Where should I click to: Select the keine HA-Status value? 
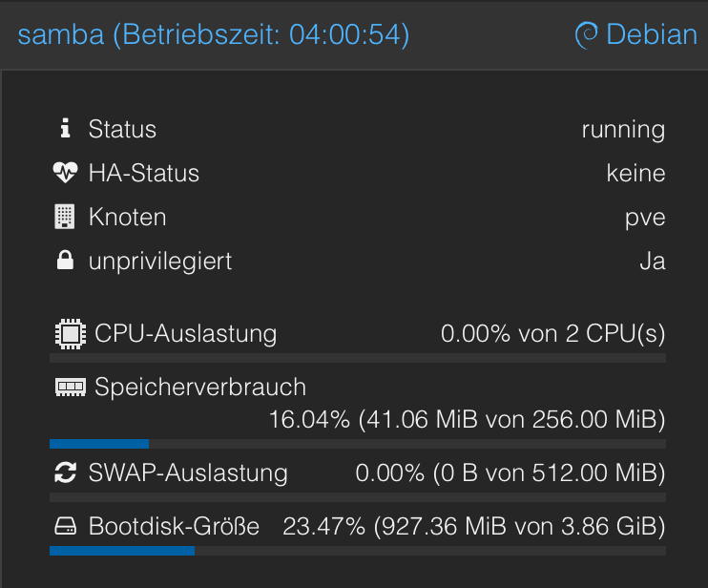click(635, 173)
